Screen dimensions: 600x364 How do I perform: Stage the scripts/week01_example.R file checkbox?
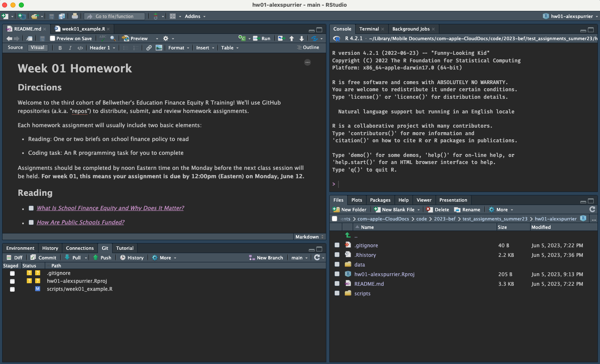coord(12,289)
